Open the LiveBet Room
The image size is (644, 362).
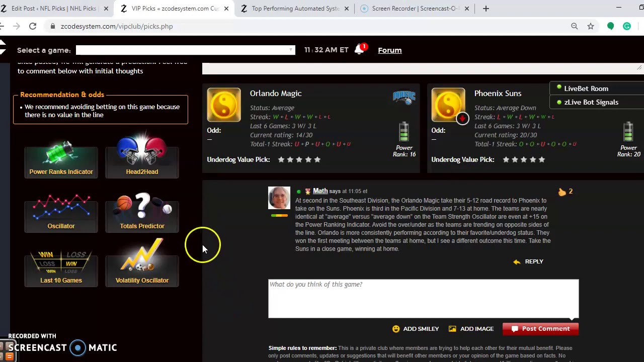[x=586, y=88]
